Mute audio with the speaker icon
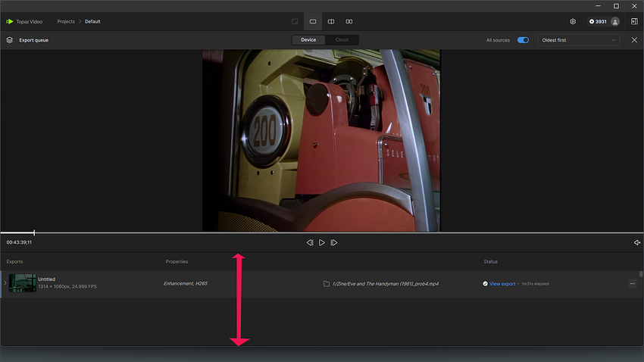The image size is (644, 362). [637, 242]
